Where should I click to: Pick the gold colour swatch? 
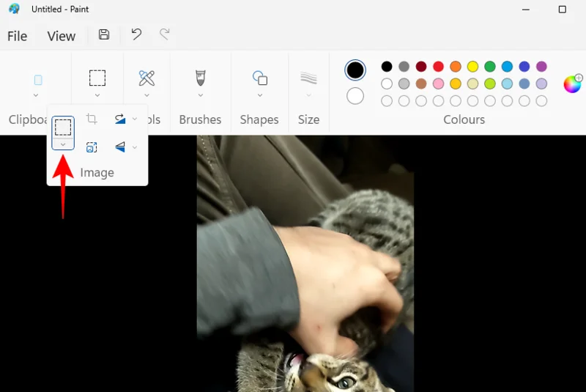pyautogui.click(x=456, y=84)
